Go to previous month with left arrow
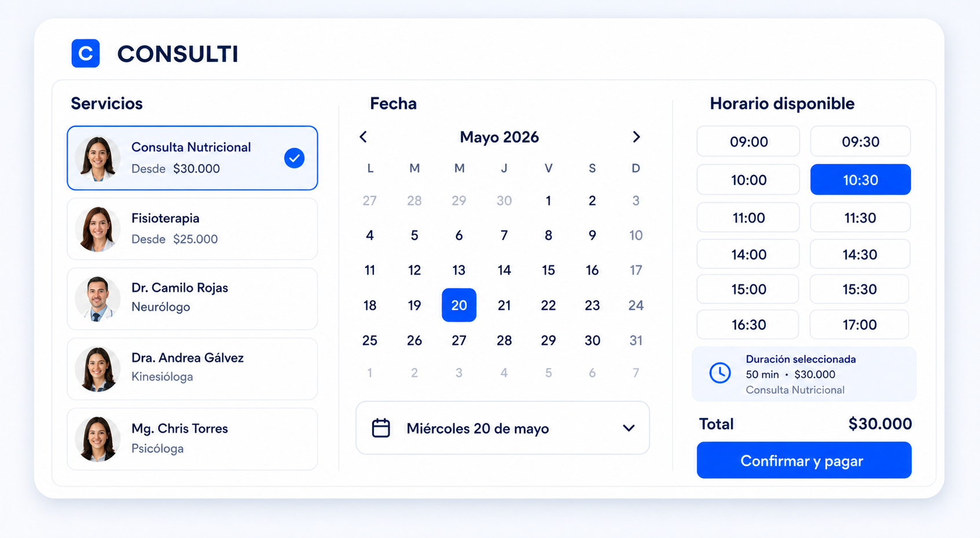980x538 pixels. pos(364,137)
